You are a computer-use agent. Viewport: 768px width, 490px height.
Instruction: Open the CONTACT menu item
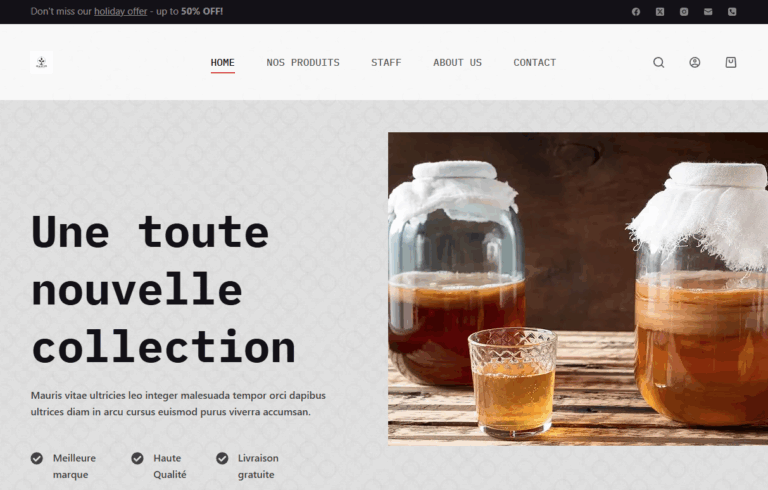534,63
